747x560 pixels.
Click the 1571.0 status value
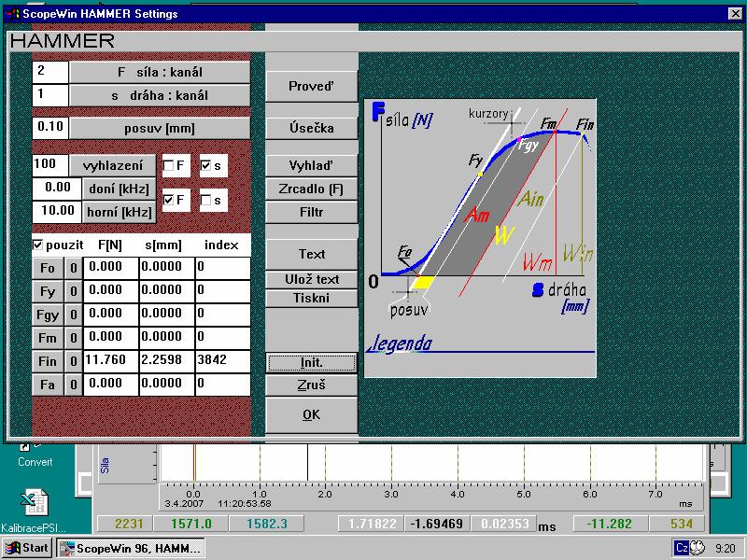tap(191, 524)
